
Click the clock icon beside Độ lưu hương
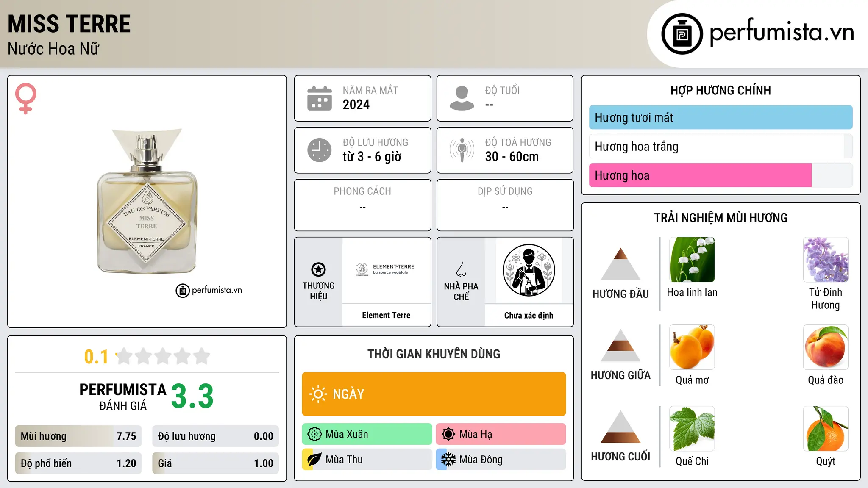tap(320, 150)
